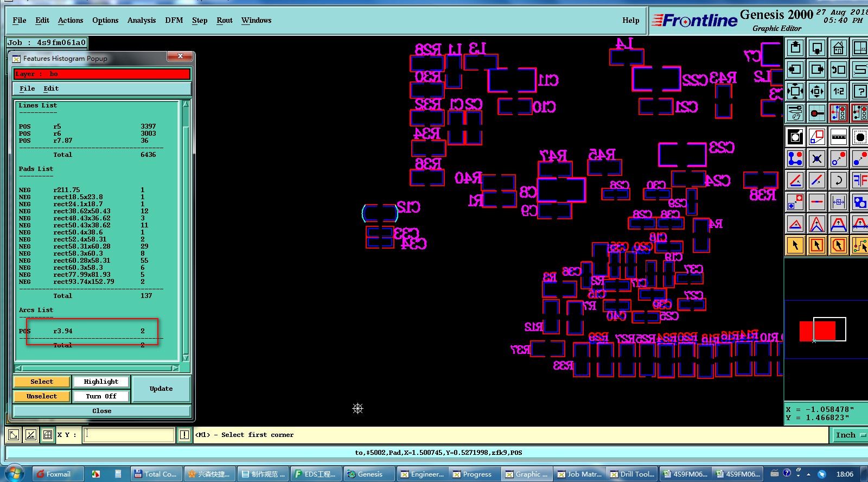
Task: Select the add feature icon on black
Action: tap(795, 137)
